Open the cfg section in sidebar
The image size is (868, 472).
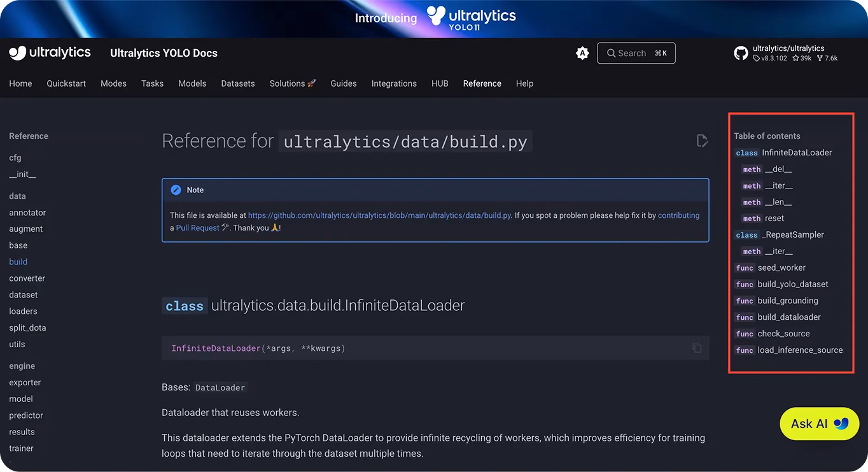15,158
